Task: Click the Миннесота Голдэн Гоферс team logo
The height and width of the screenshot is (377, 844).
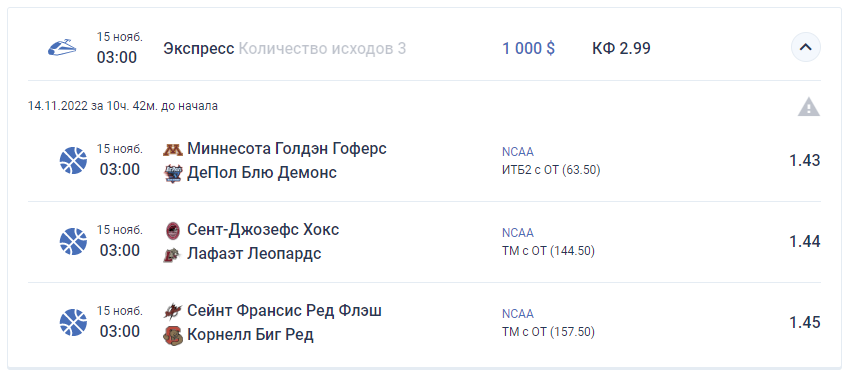Action: [x=172, y=149]
